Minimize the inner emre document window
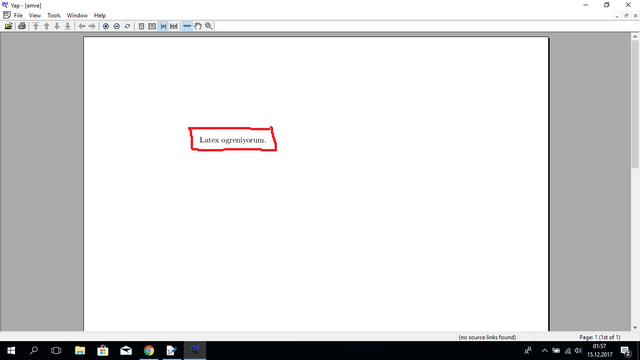This screenshot has height=360, width=640. coord(617,16)
